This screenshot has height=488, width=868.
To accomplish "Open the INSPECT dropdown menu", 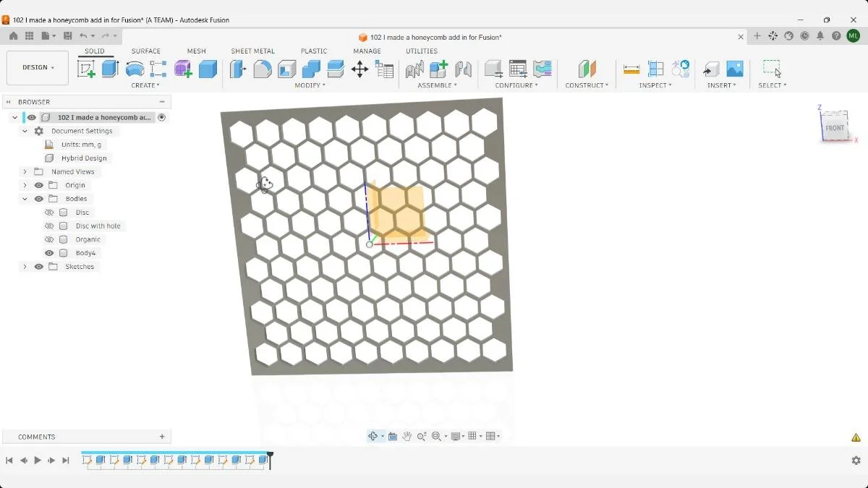I will coord(655,85).
